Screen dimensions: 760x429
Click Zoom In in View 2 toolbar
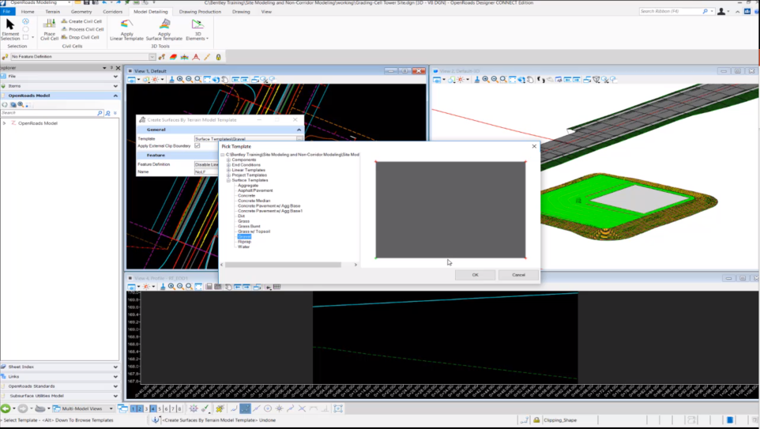click(486, 79)
